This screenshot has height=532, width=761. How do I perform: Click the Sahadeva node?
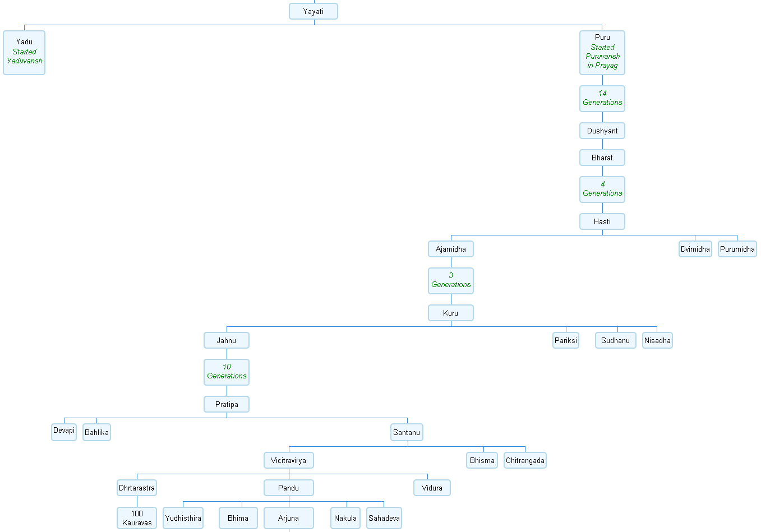coord(384,517)
